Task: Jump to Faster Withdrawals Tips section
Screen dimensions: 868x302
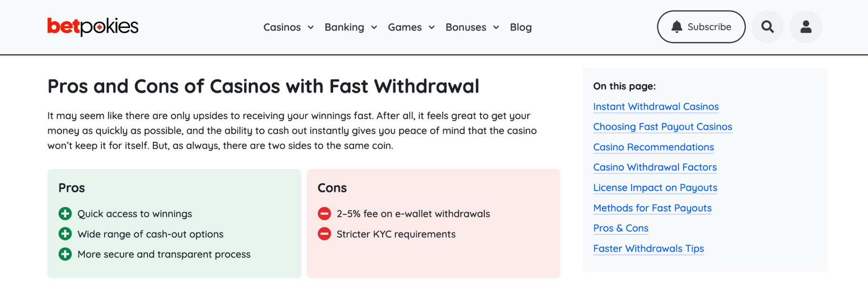Action: coord(648,249)
